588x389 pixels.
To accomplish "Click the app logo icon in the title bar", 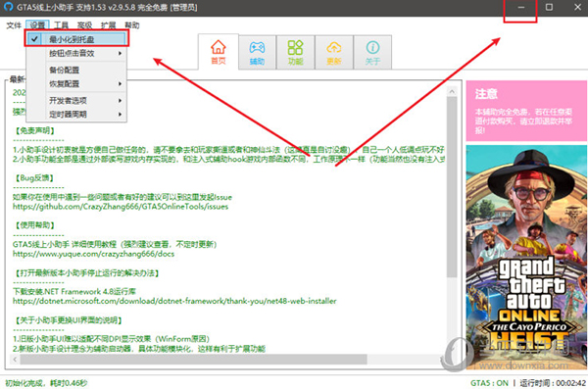I will pos(8,7).
